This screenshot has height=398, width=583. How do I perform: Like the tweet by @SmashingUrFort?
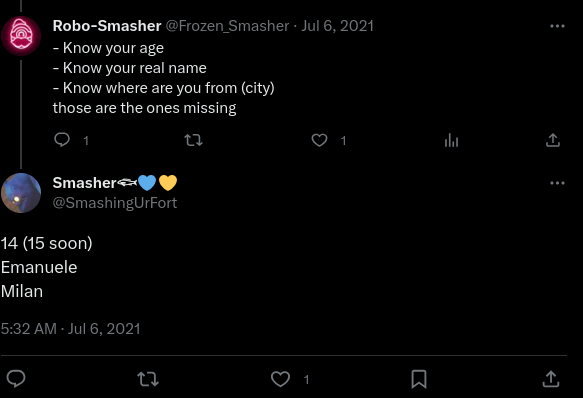pos(280,379)
